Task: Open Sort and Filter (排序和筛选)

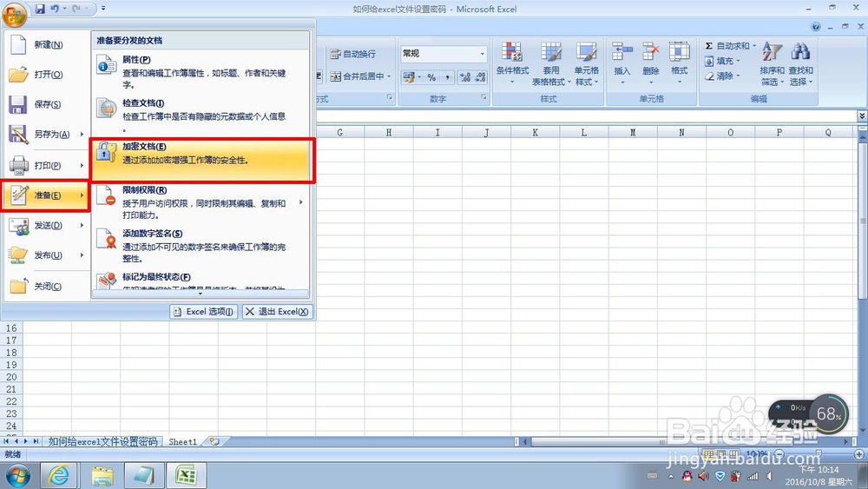Action: point(773,63)
